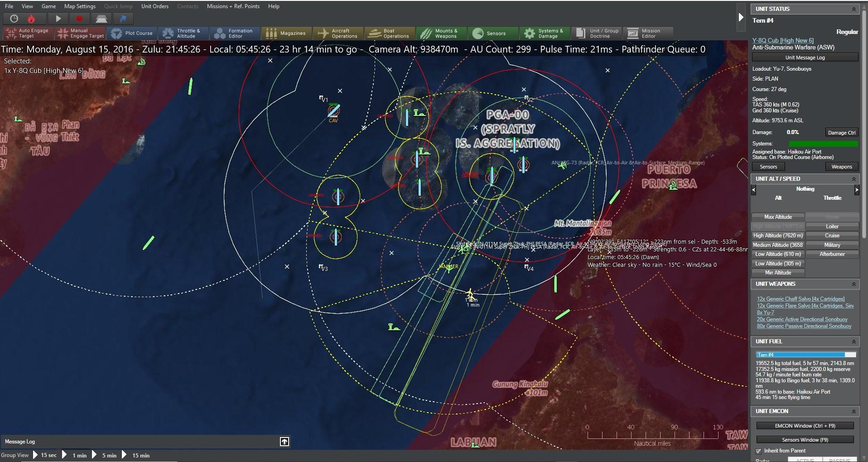Viewport: 868px width, 462px height.
Task: Open the Throttle & Altitude tool
Action: pos(183,33)
